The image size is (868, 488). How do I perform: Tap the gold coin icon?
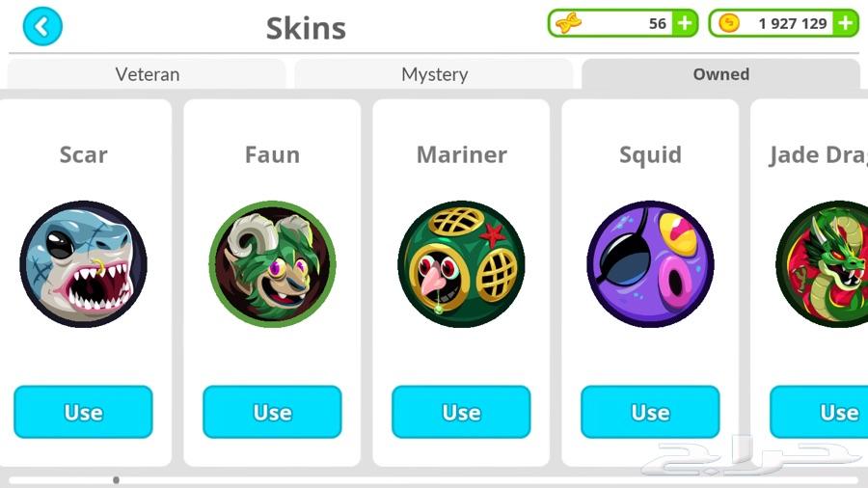[729, 23]
